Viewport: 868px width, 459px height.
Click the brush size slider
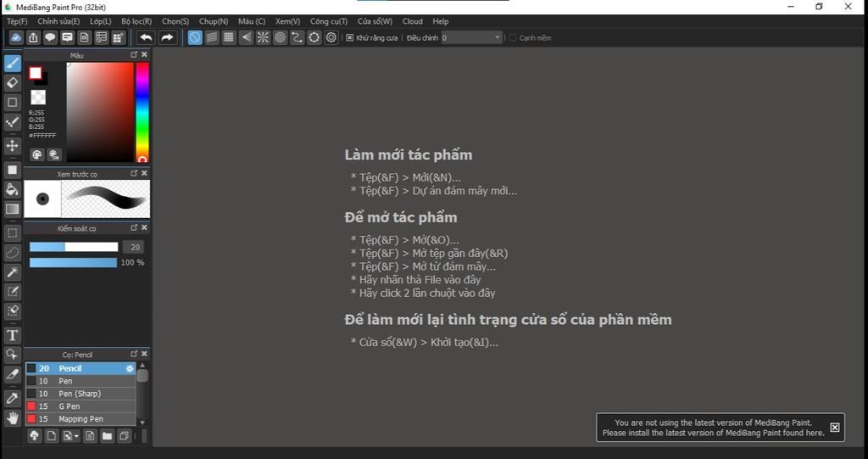[x=74, y=247]
